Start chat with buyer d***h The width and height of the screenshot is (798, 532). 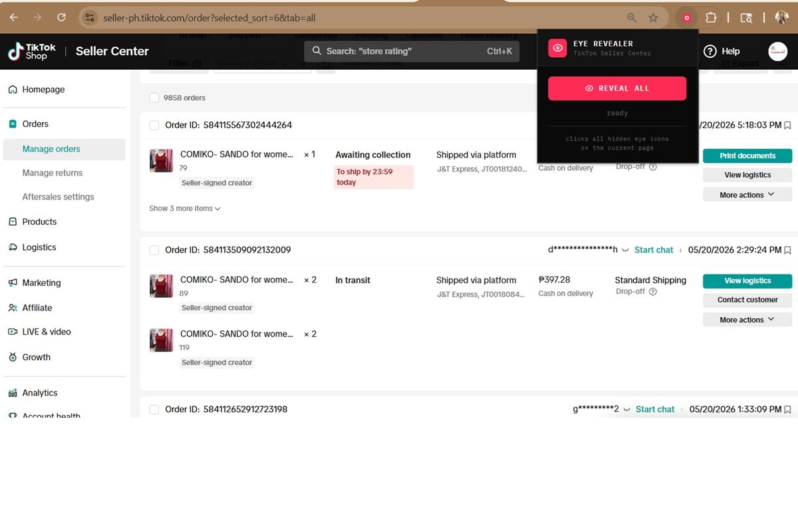[x=654, y=250]
